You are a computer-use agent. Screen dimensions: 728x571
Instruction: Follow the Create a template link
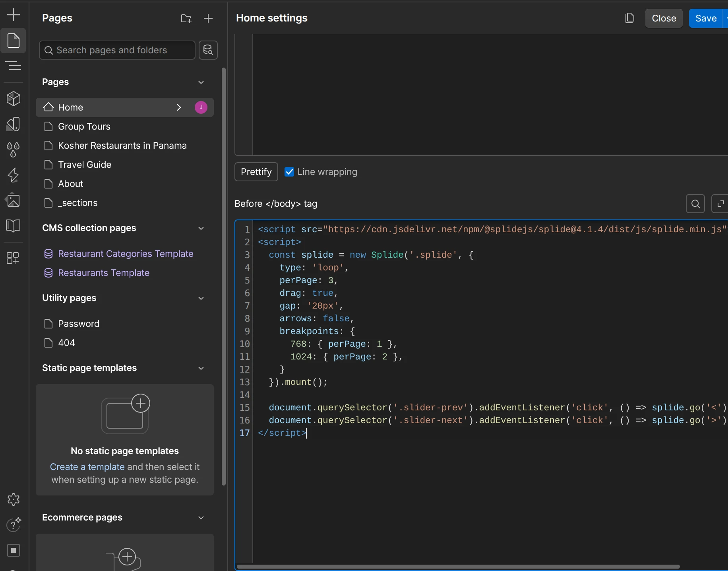pyautogui.click(x=87, y=467)
